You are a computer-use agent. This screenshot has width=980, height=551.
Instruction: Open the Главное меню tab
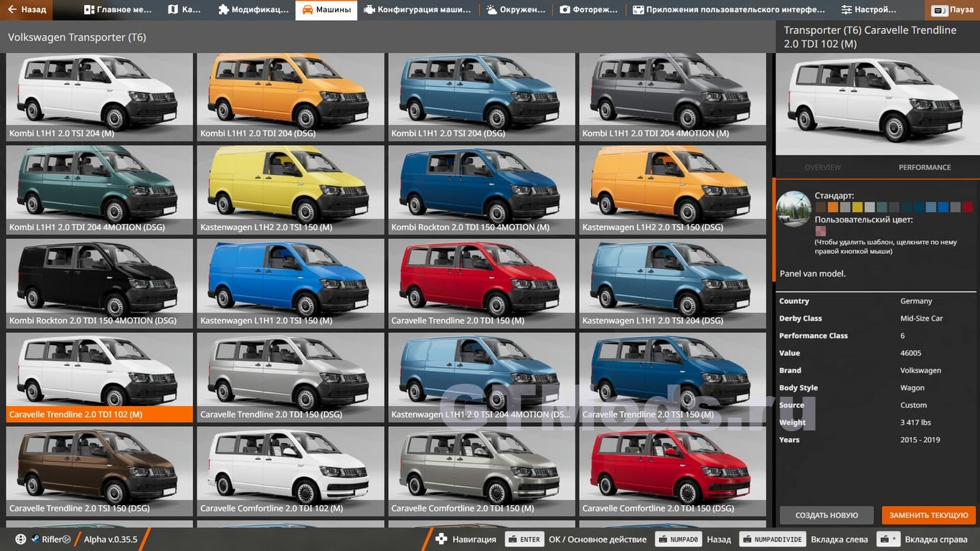(117, 10)
